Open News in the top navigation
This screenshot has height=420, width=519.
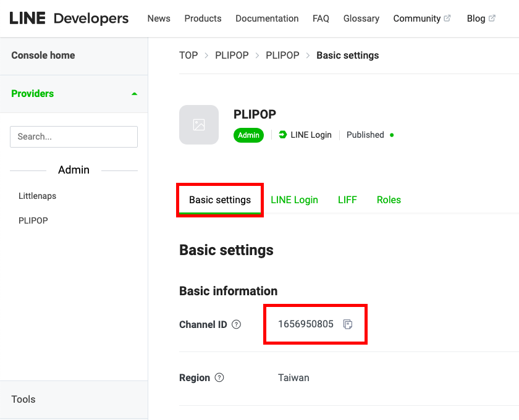tap(159, 19)
